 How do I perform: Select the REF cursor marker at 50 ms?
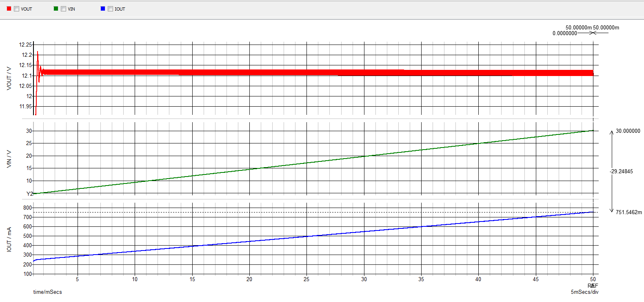593,286
